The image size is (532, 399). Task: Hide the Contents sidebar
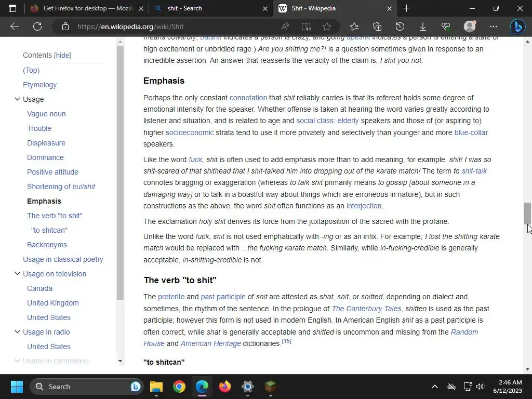[x=63, y=55]
